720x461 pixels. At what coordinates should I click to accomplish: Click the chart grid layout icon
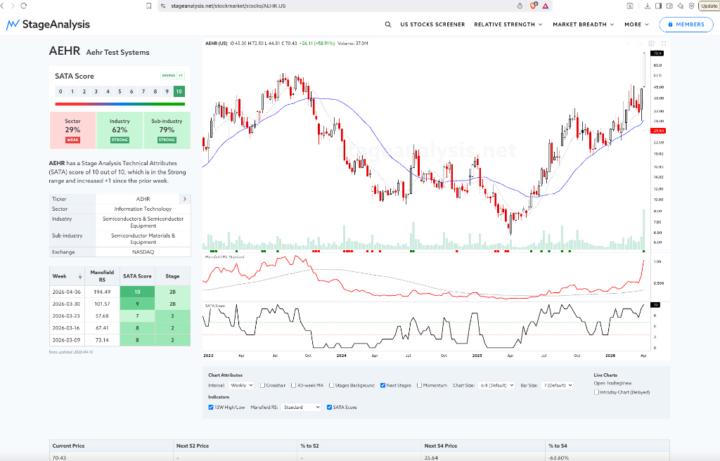pos(651,44)
